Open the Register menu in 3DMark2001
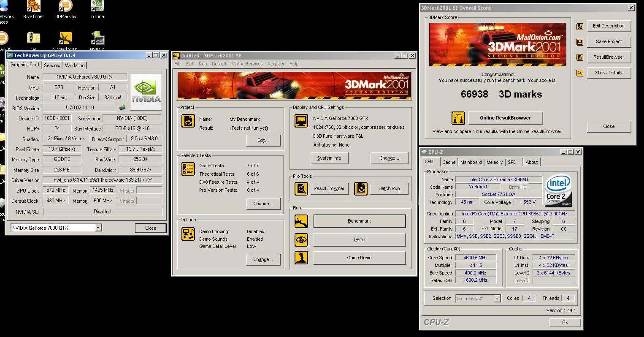 click(276, 64)
